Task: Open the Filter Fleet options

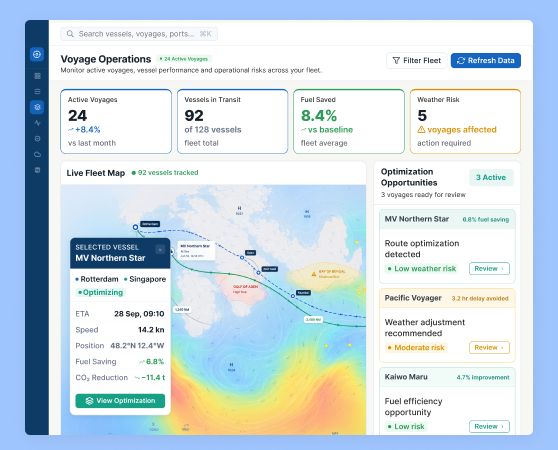Action: coord(416,60)
